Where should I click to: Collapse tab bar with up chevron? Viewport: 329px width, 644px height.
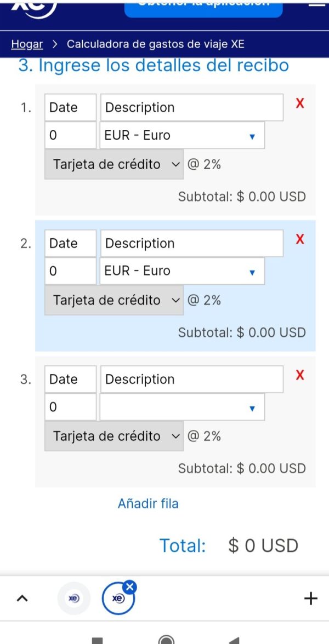coord(22,599)
